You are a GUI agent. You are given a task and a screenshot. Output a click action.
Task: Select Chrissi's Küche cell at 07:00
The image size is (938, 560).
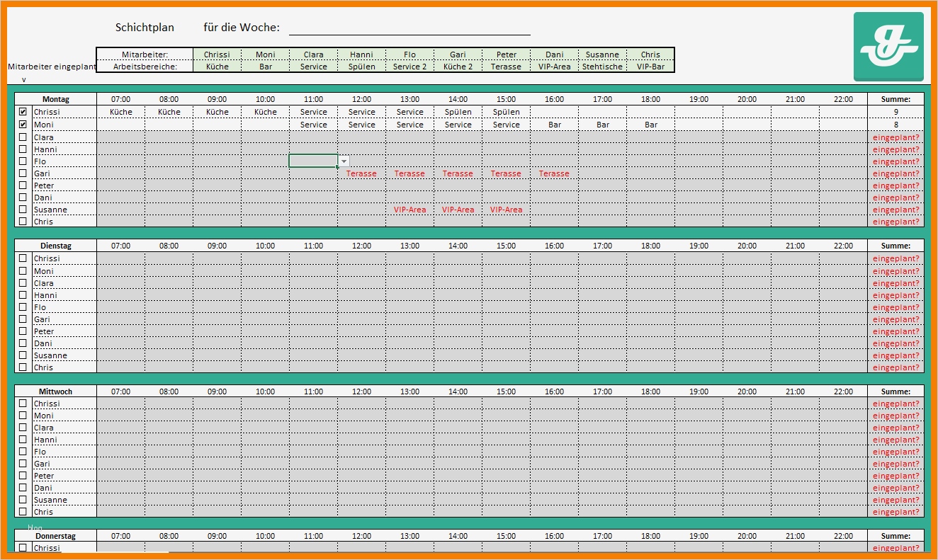coord(120,111)
